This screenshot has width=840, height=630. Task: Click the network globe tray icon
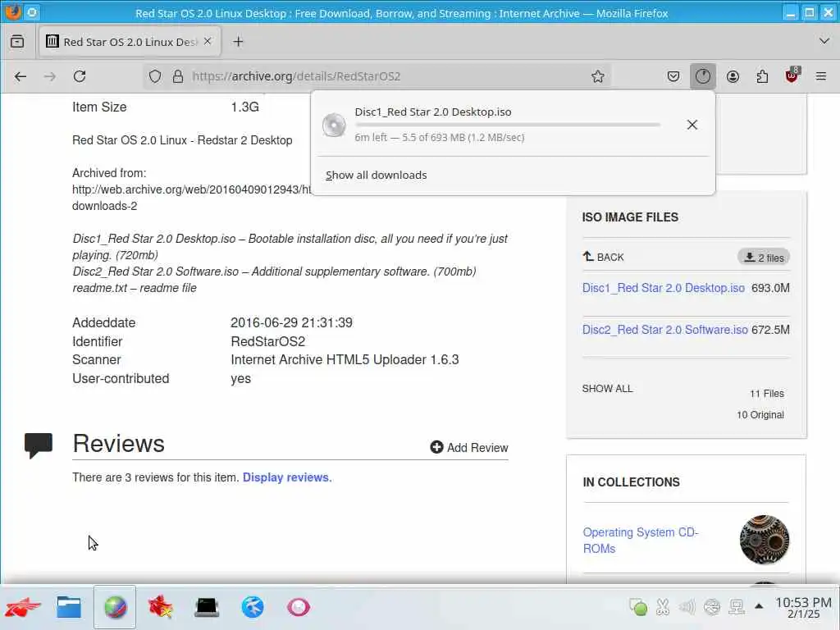tap(712, 607)
